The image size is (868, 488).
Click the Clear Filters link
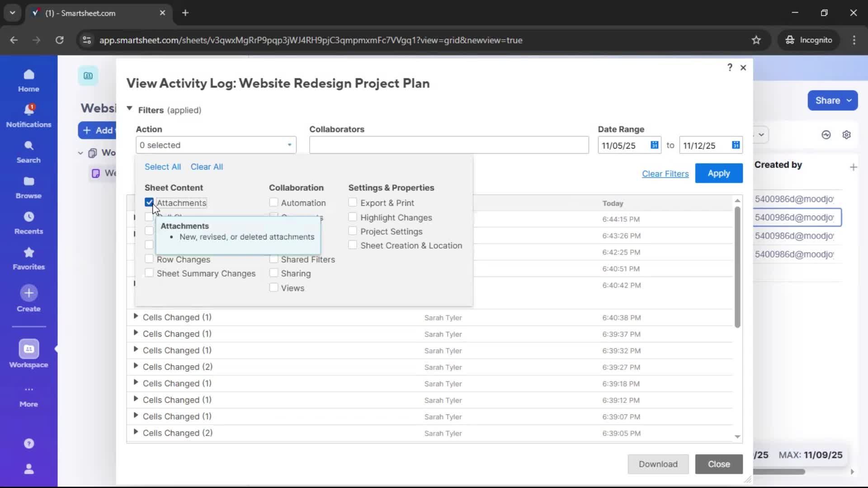tap(665, 173)
